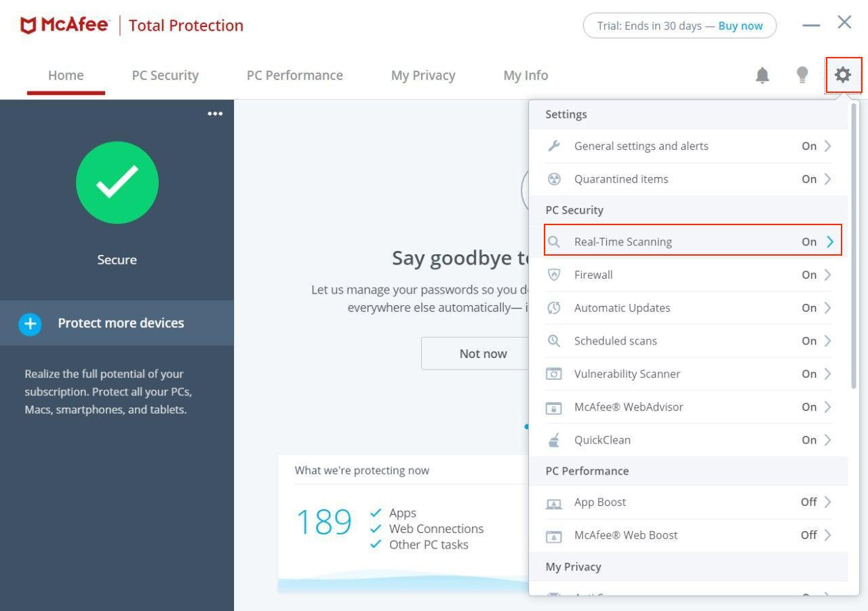This screenshot has width=868, height=611.
Task: Click the lightbulb tips icon
Action: point(802,75)
